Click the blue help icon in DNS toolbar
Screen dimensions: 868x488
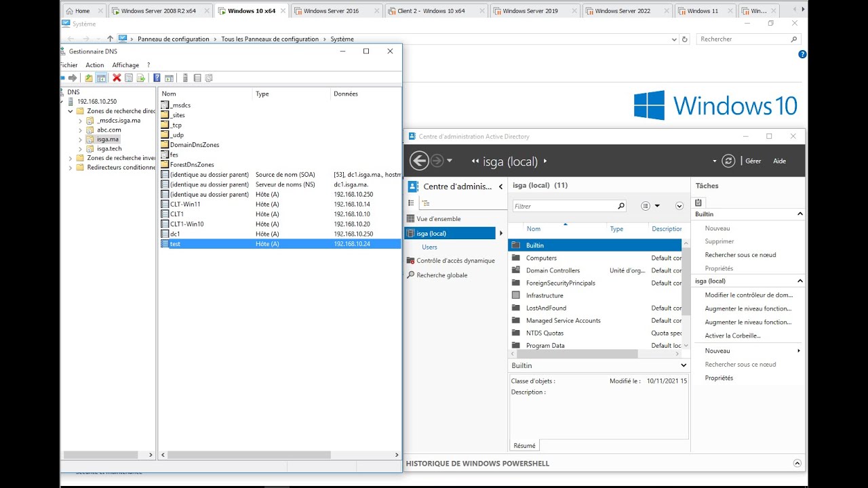click(x=157, y=78)
